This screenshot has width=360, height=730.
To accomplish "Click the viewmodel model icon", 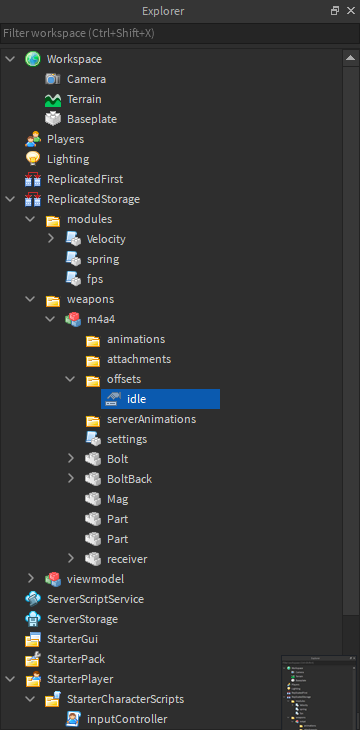I will (53, 579).
